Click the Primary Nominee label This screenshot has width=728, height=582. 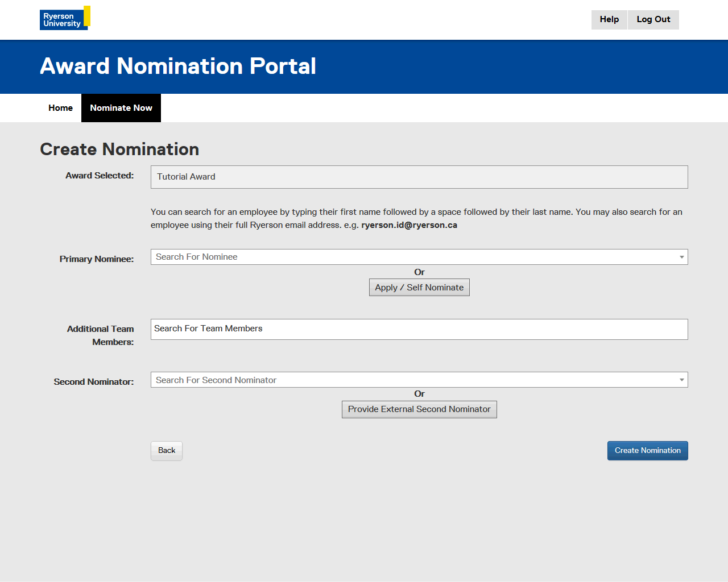97,259
